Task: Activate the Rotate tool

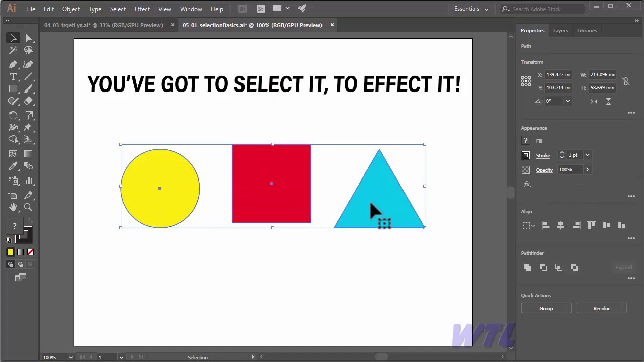Action: pyautogui.click(x=13, y=115)
